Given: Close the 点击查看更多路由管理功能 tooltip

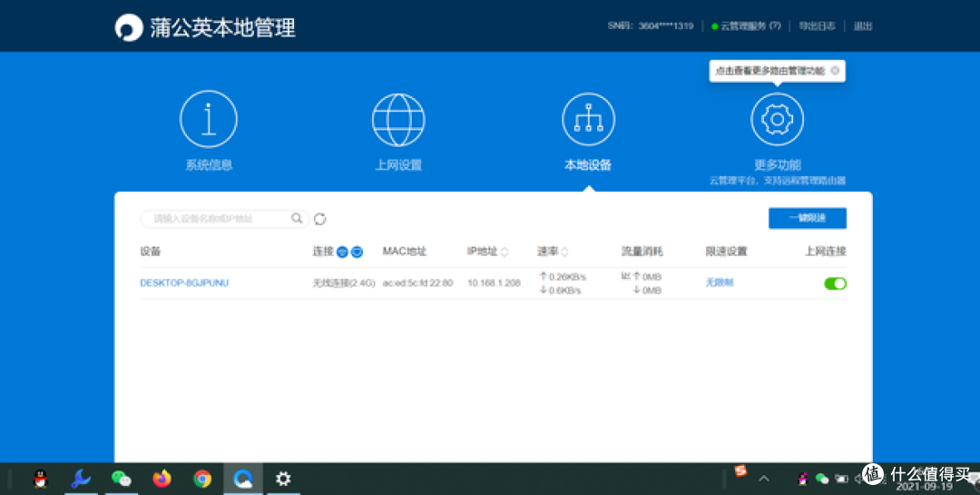Looking at the screenshot, I should pos(835,72).
